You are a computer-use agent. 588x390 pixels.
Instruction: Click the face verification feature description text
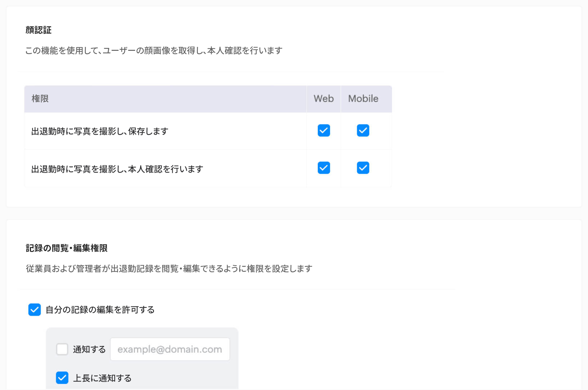tap(154, 50)
